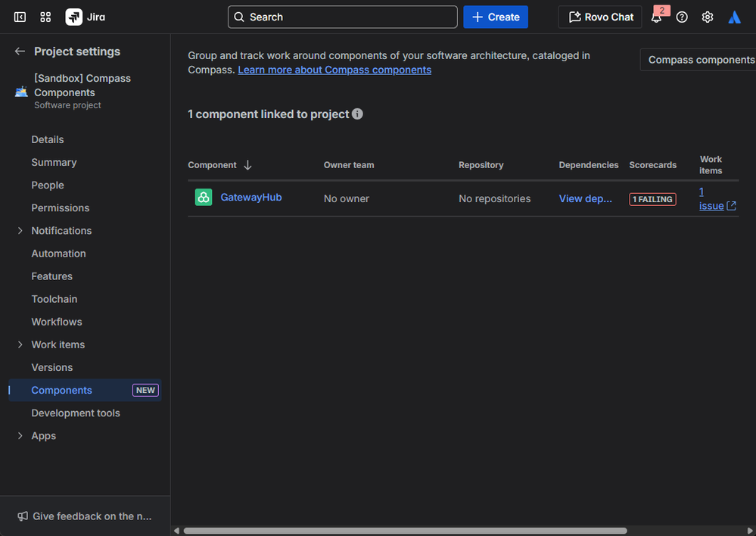Viewport: 756px width, 536px height.
Task: Open the People settings page
Action: (47, 185)
